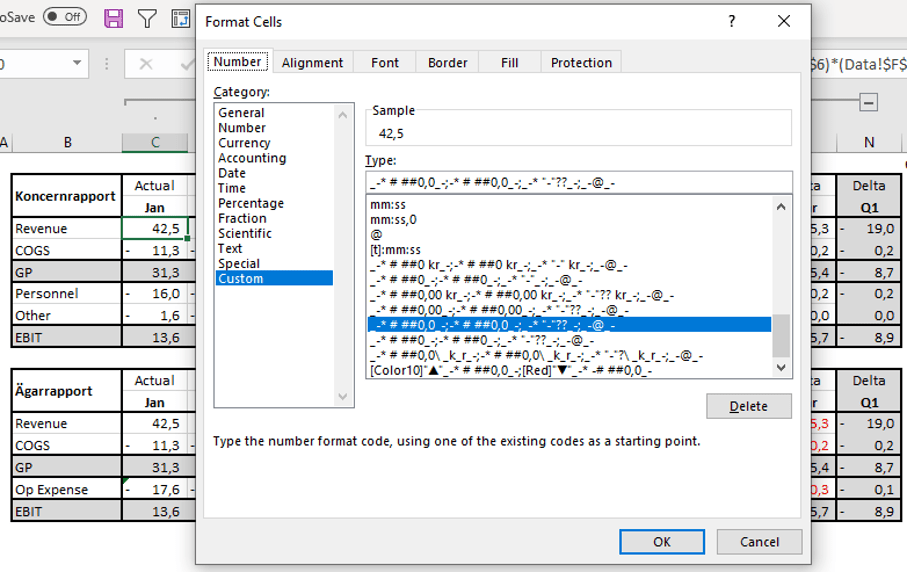Viewport: 908px width, 572px height.
Task: Select the [Color10] triangle format code
Action: [510, 370]
